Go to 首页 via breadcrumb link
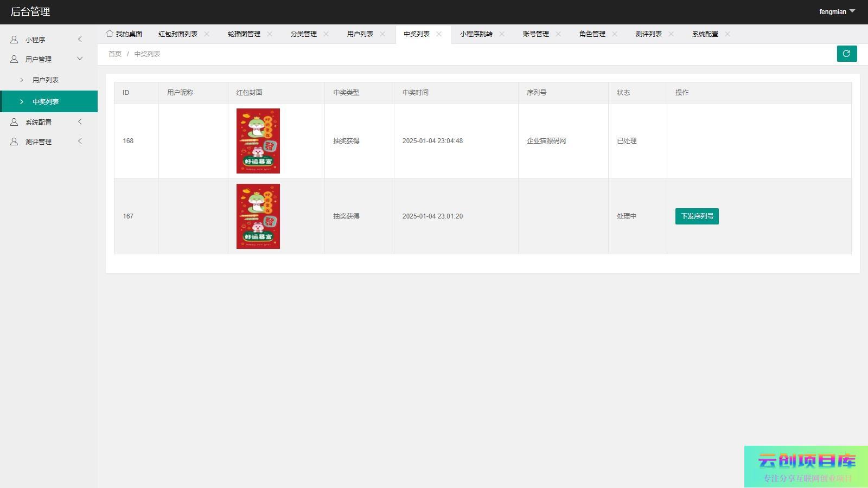 115,54
